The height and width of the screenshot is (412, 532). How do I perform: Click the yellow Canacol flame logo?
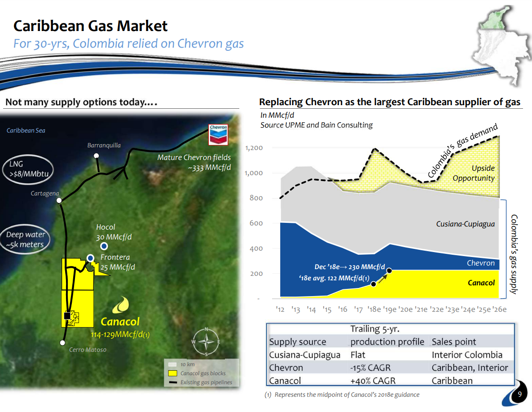pos(120,306)
